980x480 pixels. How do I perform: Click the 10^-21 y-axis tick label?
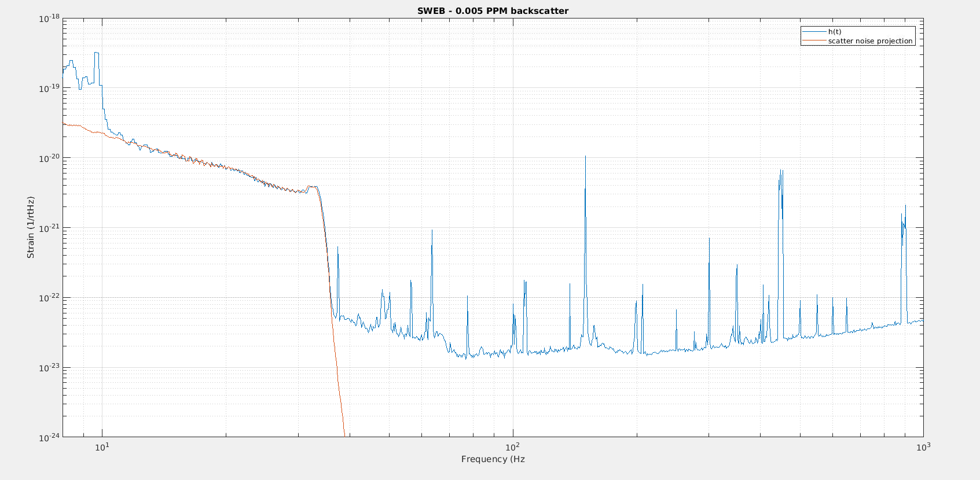click(49, 228)
